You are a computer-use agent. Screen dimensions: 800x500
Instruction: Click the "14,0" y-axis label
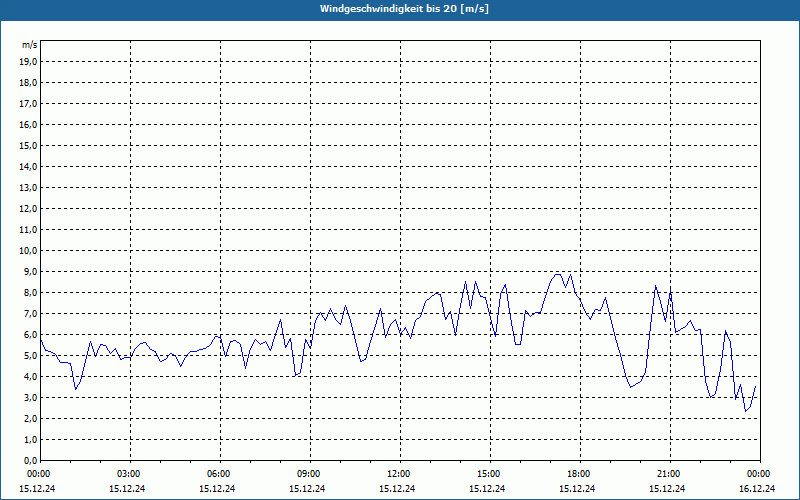(x=28, y=166)
